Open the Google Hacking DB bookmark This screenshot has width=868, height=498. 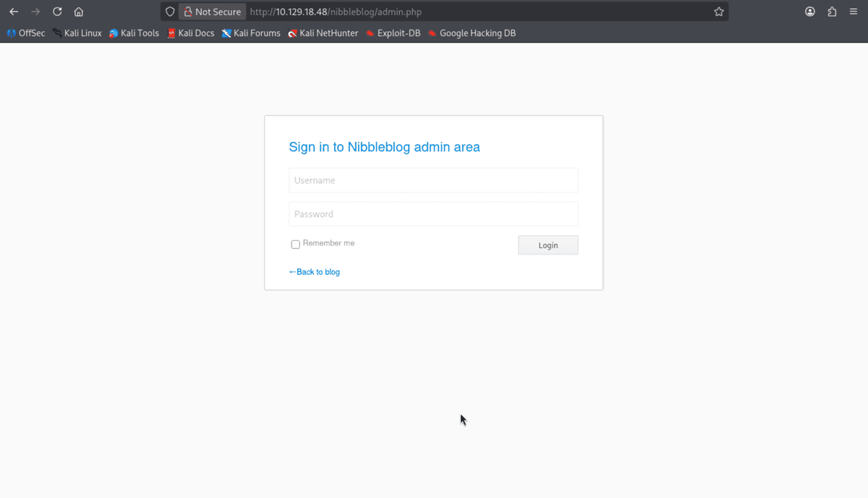click(x=472, y=33)
